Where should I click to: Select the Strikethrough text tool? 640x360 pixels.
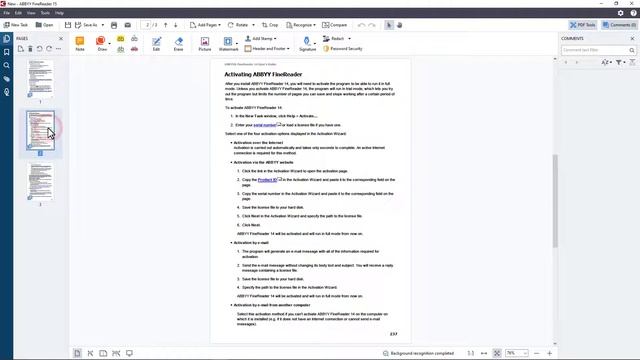coord(134,49)
